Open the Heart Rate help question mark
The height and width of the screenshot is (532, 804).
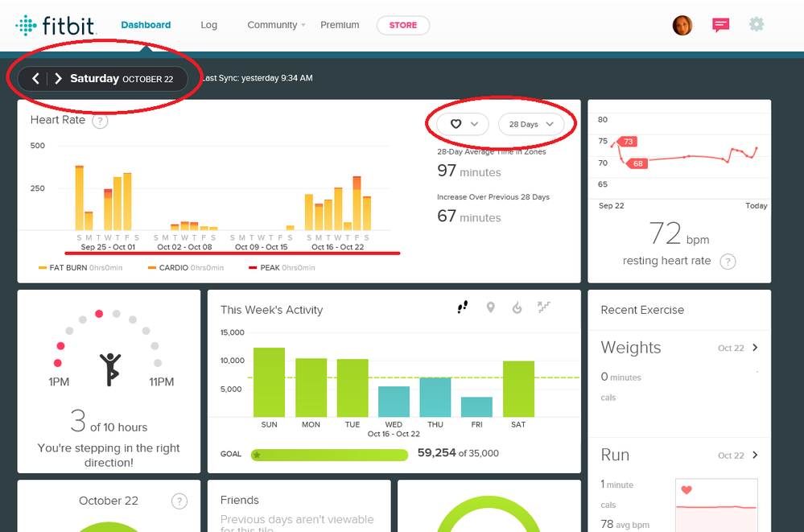click(x=100, y=121)
